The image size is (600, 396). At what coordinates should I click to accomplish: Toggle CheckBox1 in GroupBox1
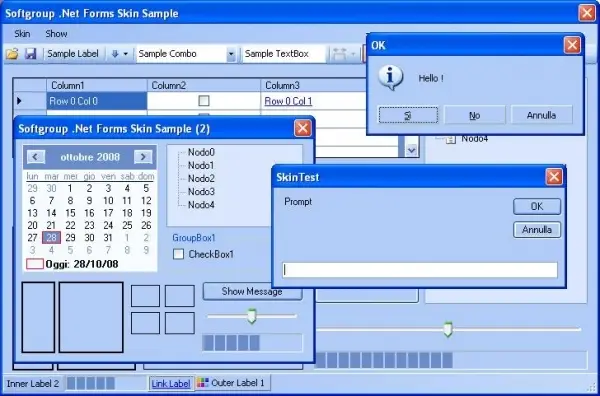pos(178,254)
